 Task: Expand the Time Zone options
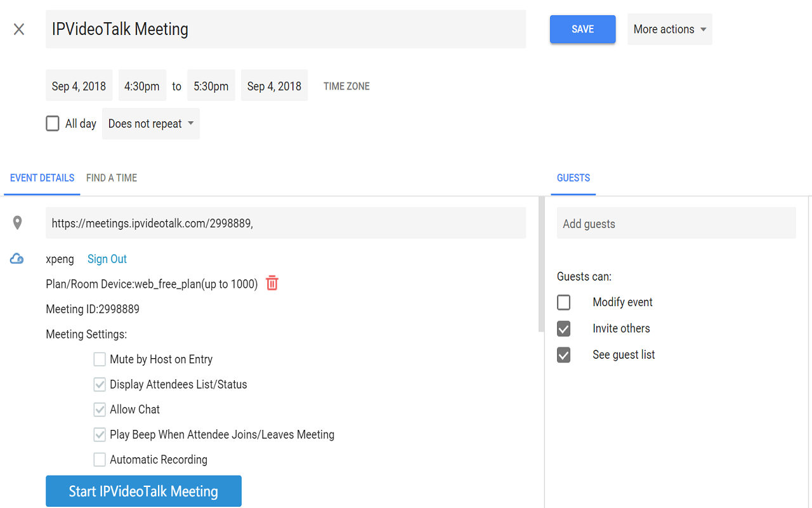click(x=346, y=86)
